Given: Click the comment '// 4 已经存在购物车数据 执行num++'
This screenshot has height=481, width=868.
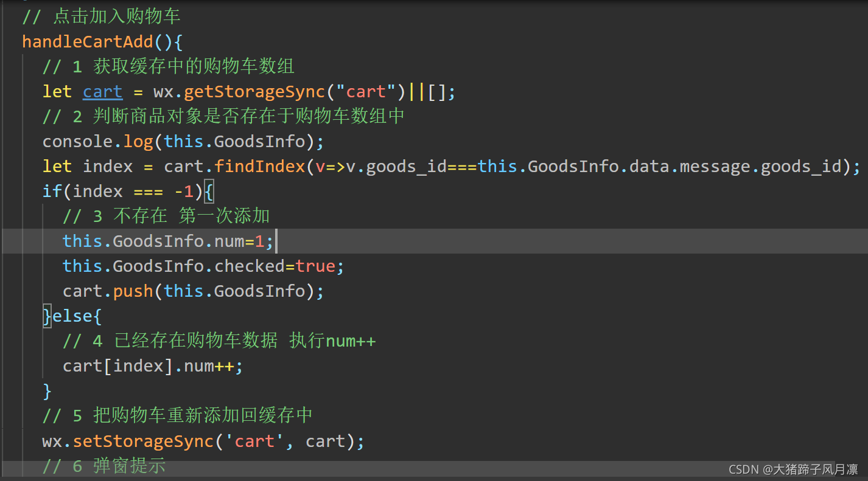Looking at the screenshot, I should [x=219, y=341].
